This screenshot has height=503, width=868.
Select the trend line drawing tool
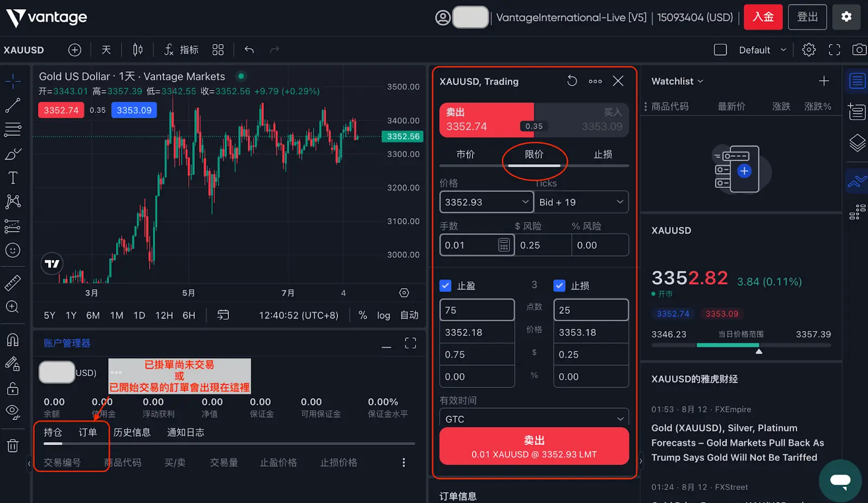tap(12, 105)
